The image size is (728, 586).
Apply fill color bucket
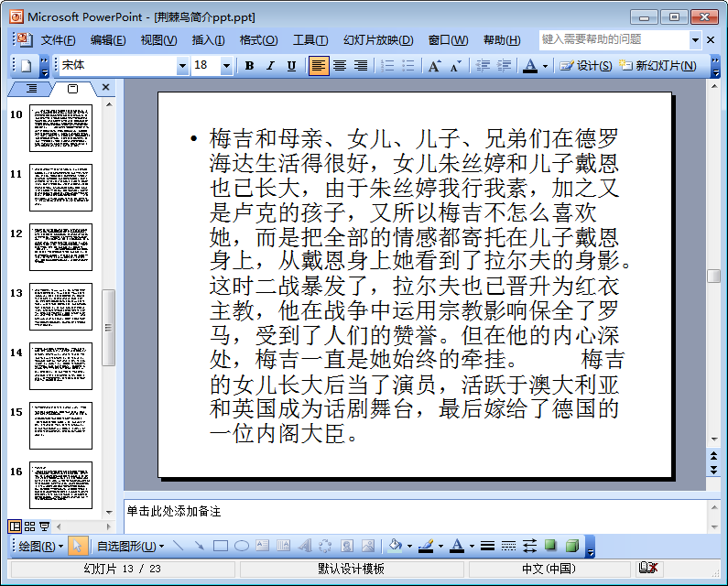[x=395, y=546]
